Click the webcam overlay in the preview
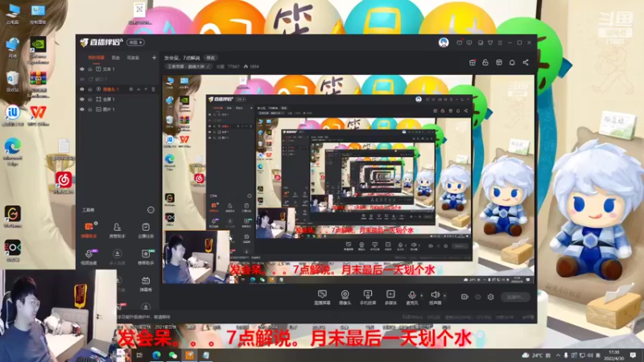The width and height of the screenshot is (644, 362). [x=196, y=257]
